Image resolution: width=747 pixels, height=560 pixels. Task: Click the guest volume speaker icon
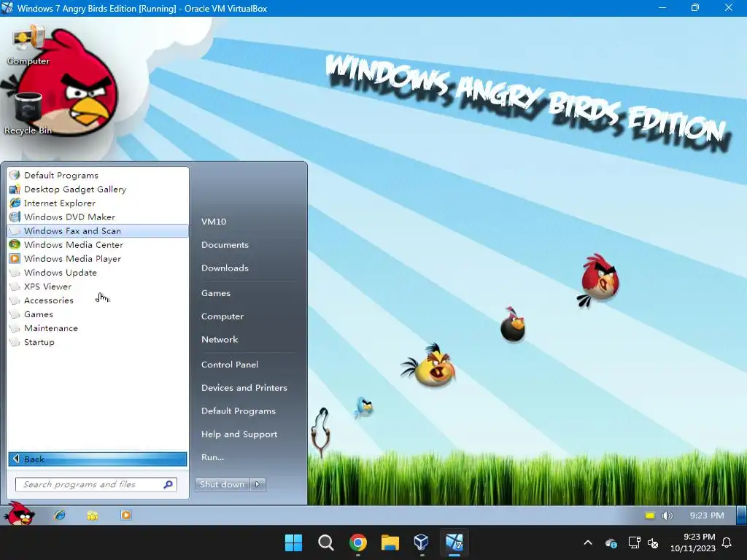click(667, 516)
